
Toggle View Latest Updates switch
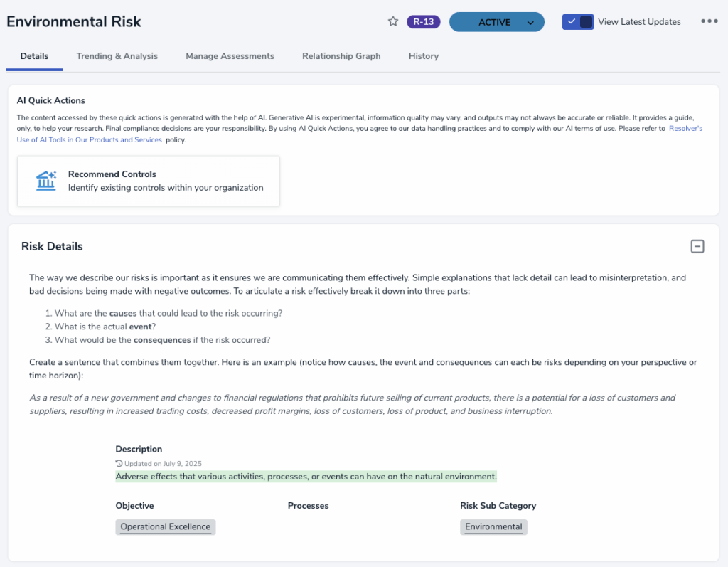577,22
